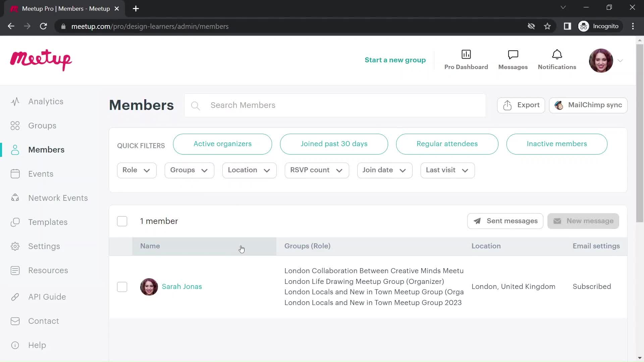This screenshot has width=644, height=362.
Task: Toggle the select-all members checkbox
Action: 122,221
